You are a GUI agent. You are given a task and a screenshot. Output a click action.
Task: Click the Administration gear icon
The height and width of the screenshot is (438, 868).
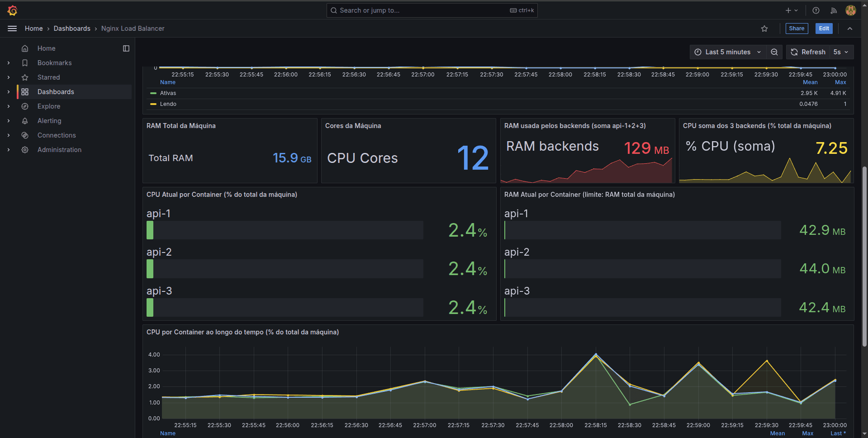point(25,150)
